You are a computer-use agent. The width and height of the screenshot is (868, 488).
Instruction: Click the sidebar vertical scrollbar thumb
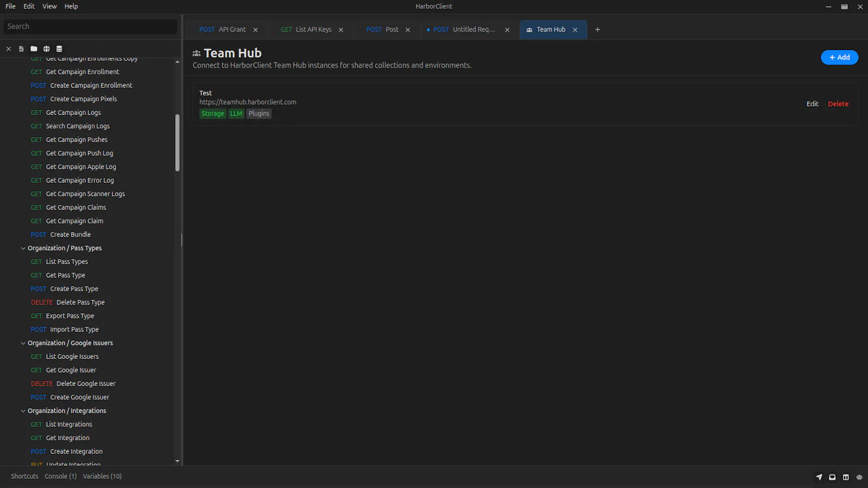point(177,143)
